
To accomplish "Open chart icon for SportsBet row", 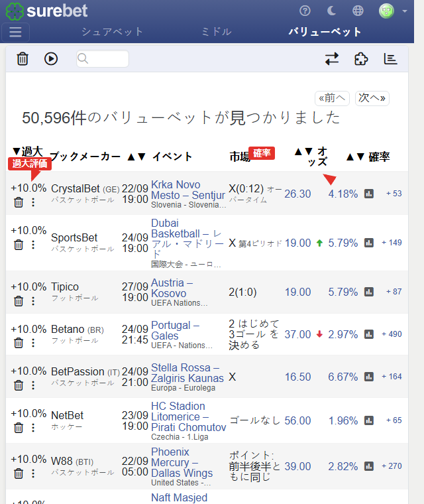I will coord(369,243).
